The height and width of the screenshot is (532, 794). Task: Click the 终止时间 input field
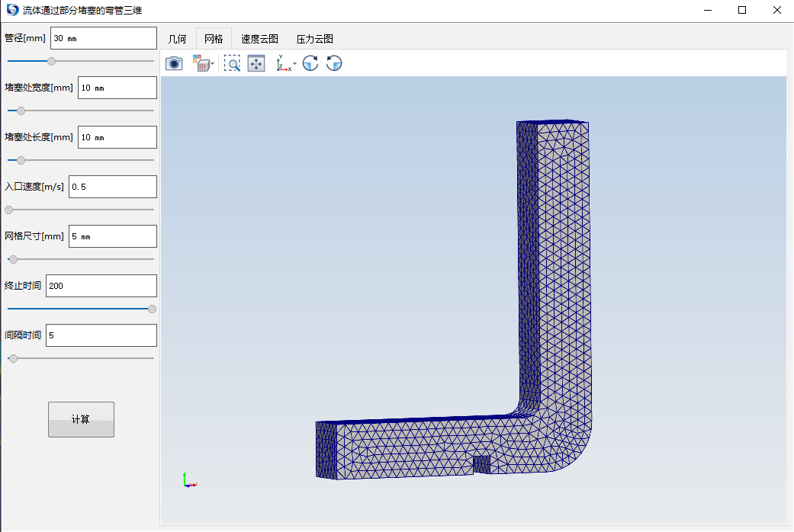point(101,286)
